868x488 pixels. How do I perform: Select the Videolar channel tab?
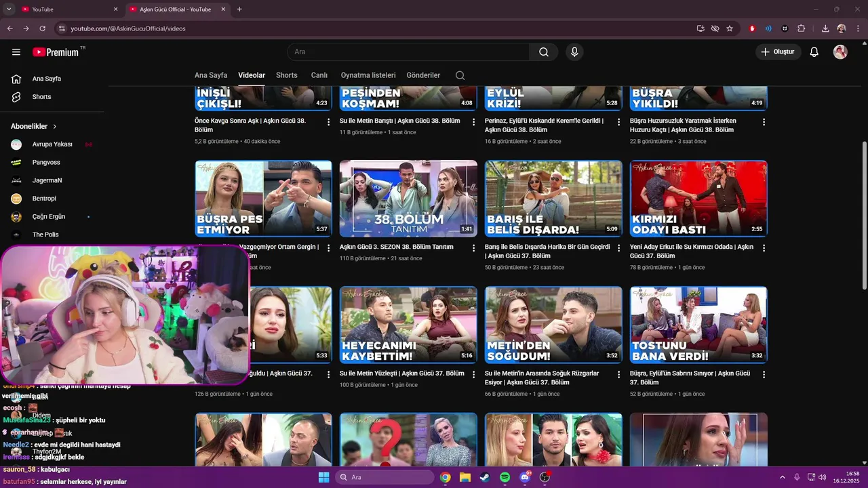click(x=252, y=75)
